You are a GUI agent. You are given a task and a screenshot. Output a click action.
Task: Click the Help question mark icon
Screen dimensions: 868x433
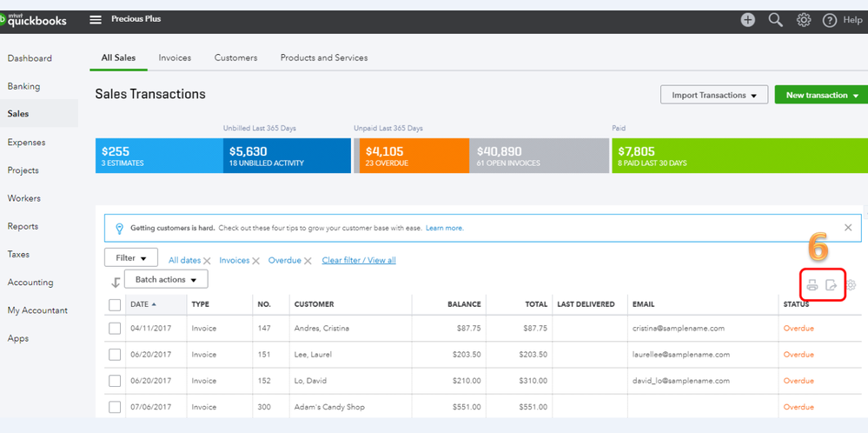(x=829, y=21)
